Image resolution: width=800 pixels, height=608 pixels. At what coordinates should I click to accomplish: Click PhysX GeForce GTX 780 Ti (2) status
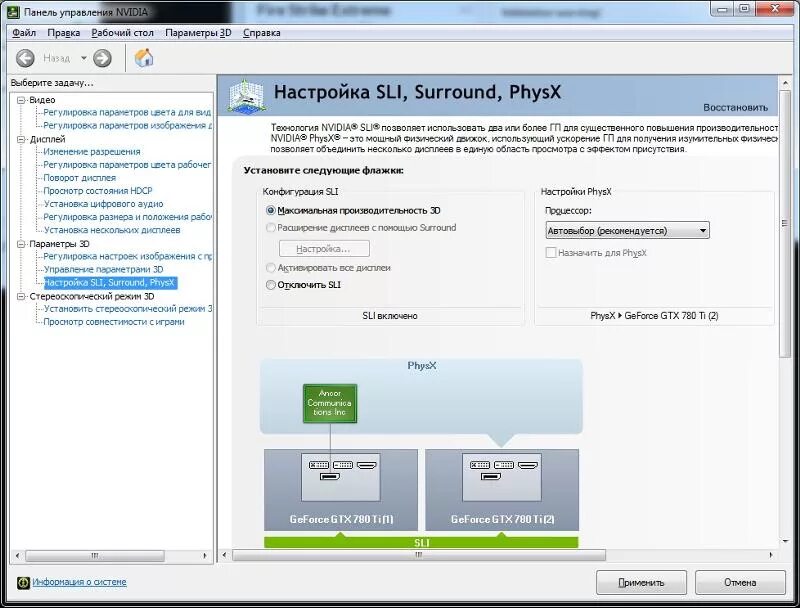point(654,316)
